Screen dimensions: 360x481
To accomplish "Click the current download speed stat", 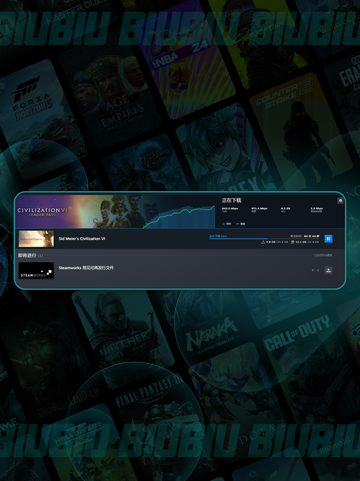I will click(x=230, y=210).
